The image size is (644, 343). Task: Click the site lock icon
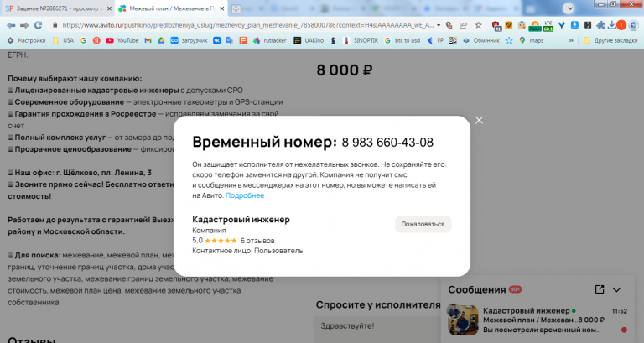[55, 25]
